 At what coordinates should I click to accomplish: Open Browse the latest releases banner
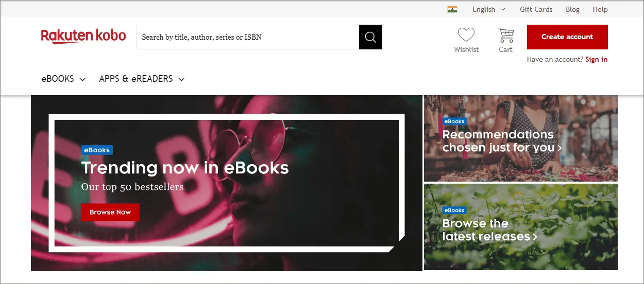click(520, 227)
